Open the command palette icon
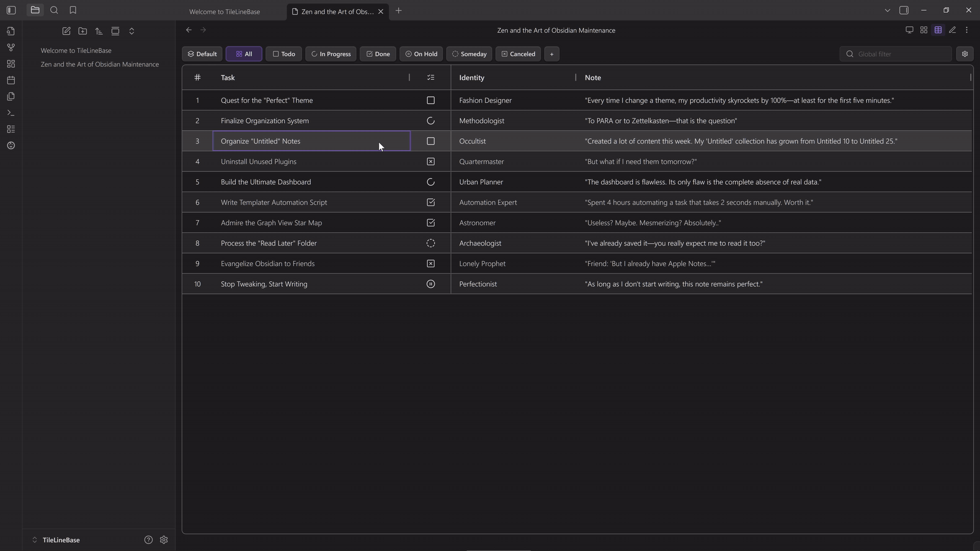The image size is (980, 551). [11, 113]
